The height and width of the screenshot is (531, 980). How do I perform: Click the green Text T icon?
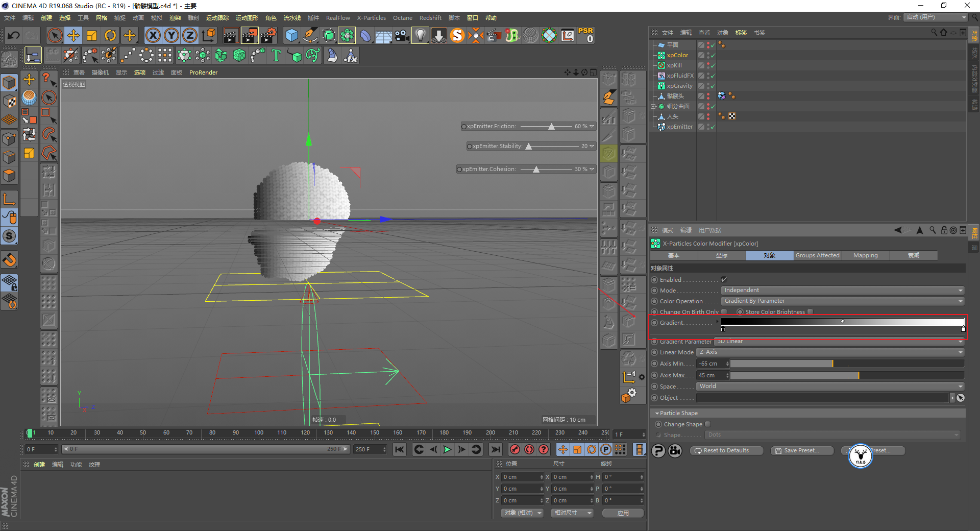click(276, 55)
